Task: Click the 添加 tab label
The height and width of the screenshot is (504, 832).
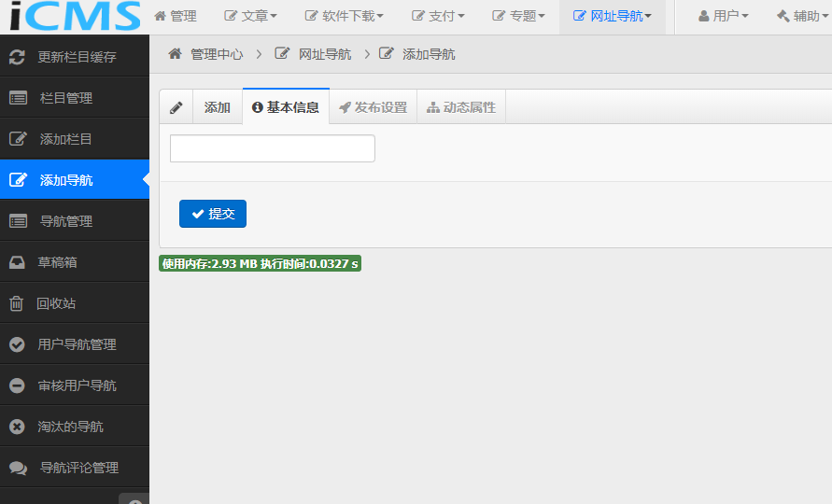Action: click(218, 107)
